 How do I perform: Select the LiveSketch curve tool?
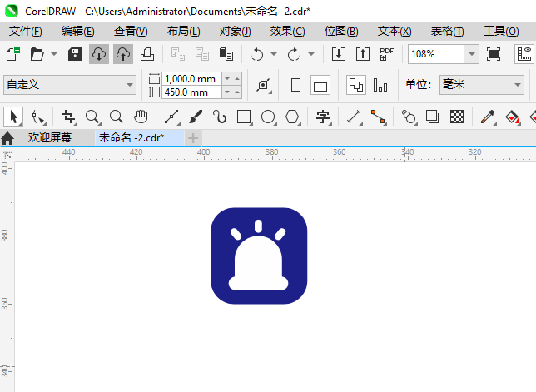click(220, 117)
